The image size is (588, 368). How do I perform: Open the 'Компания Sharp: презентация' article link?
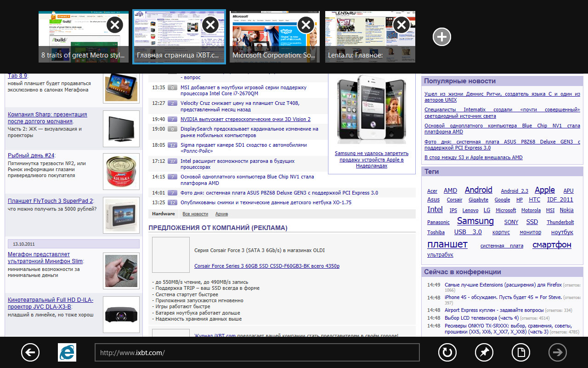point(47,118)
